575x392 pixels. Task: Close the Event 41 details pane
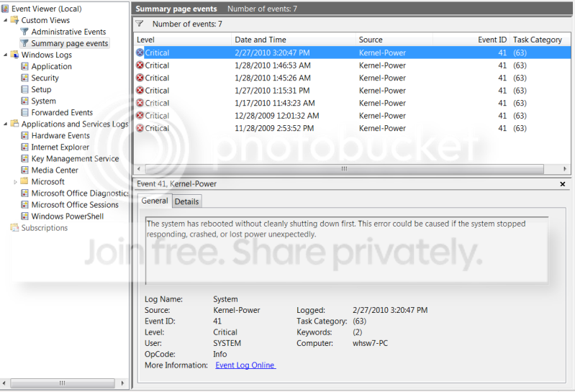point(563,184)
